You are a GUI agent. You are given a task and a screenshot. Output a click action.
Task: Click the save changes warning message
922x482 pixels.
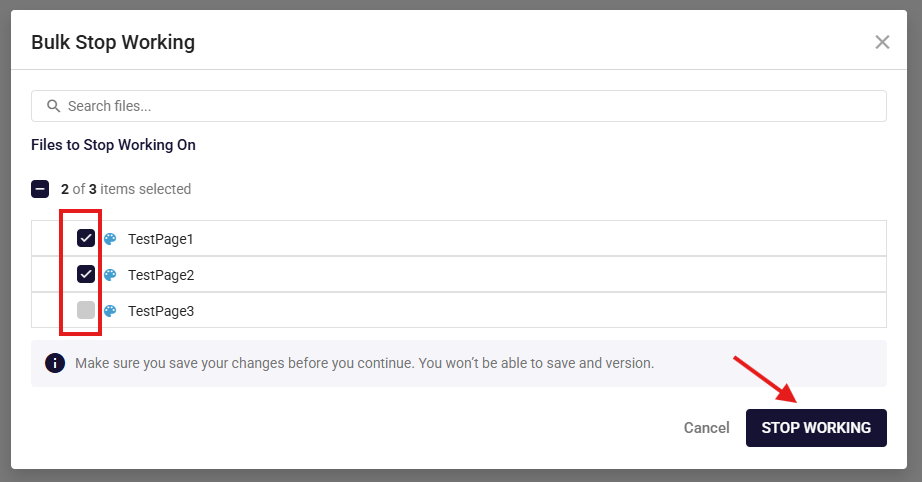click(x=364, y=363)
